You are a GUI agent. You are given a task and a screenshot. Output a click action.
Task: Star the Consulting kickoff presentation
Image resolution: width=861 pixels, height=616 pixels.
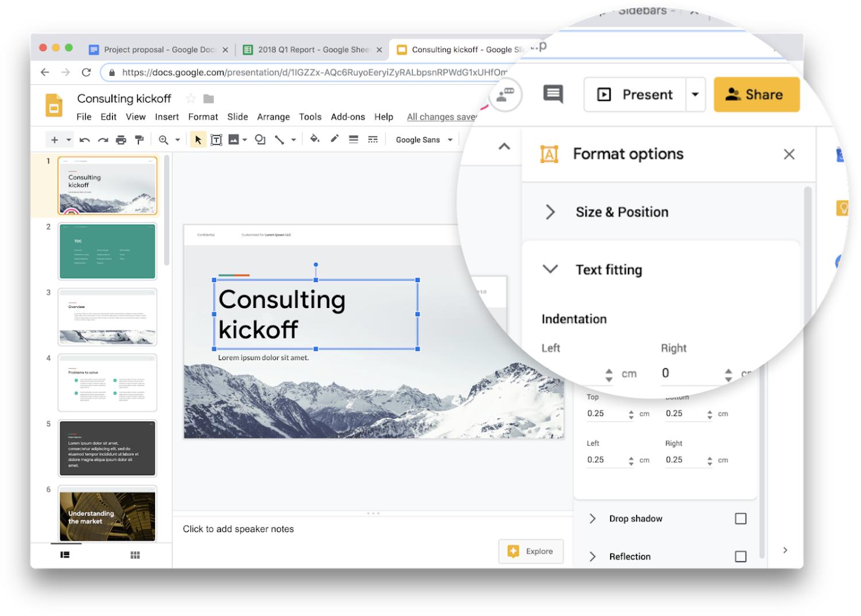point(191,99)
